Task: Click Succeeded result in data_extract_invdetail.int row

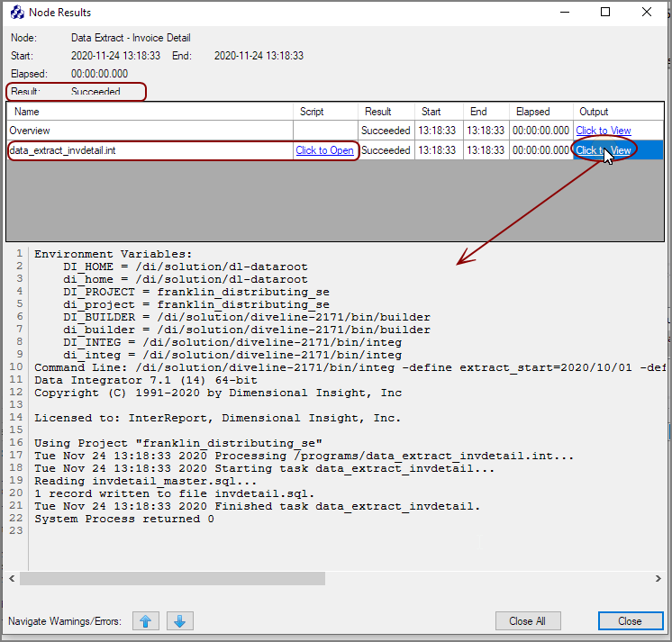Action: [386, 150]
